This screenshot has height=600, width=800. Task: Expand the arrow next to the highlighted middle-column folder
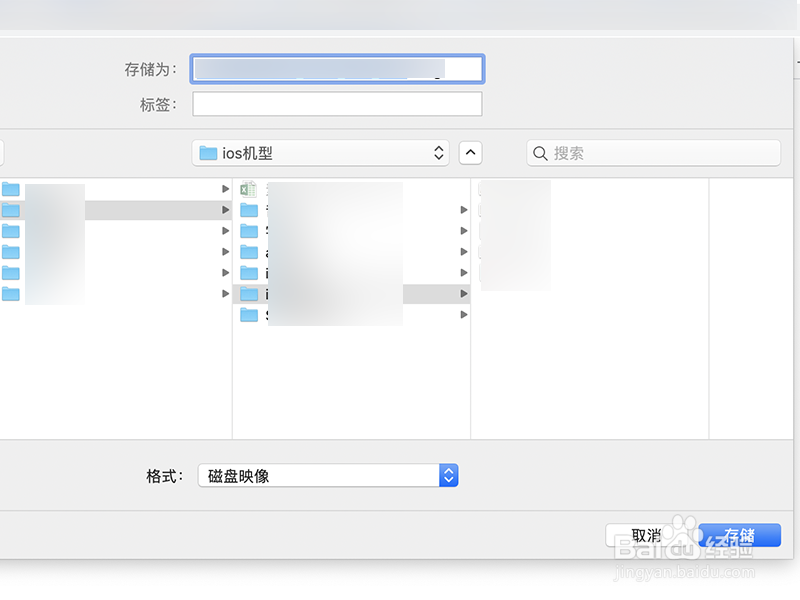click(462, 293)
